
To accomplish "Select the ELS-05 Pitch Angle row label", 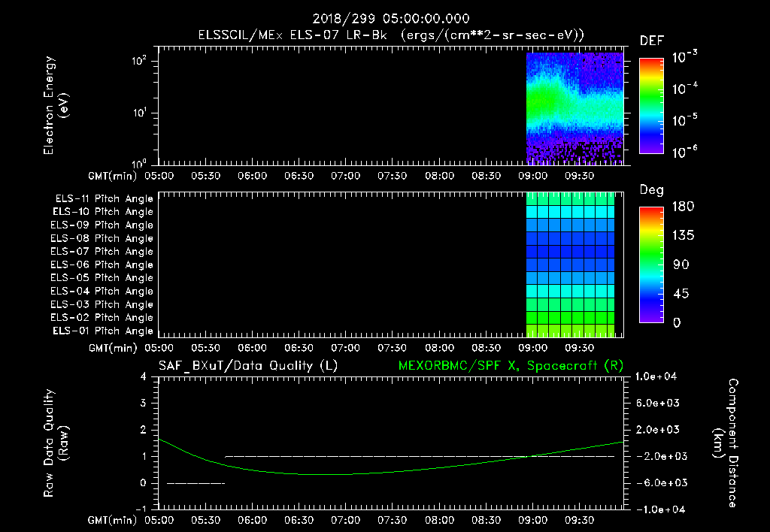I will (102, 278).
